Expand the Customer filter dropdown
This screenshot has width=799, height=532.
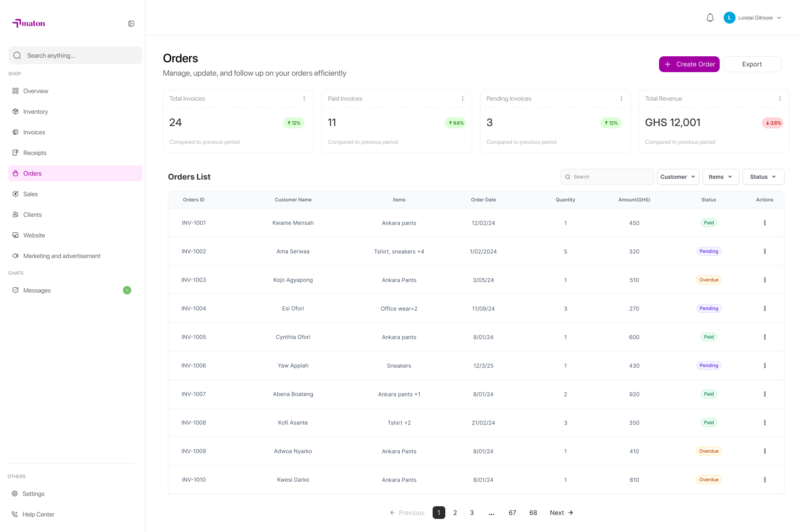tap(678, 177)
